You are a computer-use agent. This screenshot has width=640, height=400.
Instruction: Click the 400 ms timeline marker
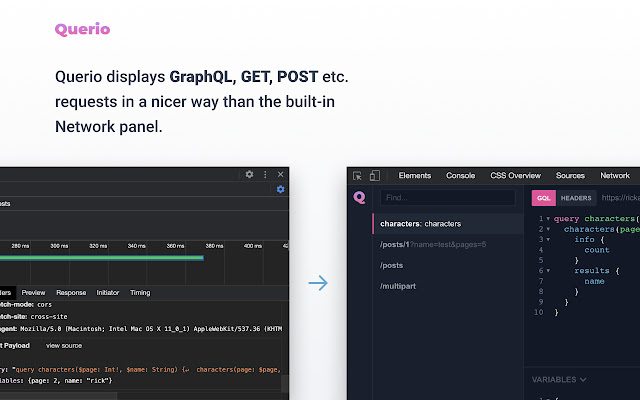[x=253, y=246]
